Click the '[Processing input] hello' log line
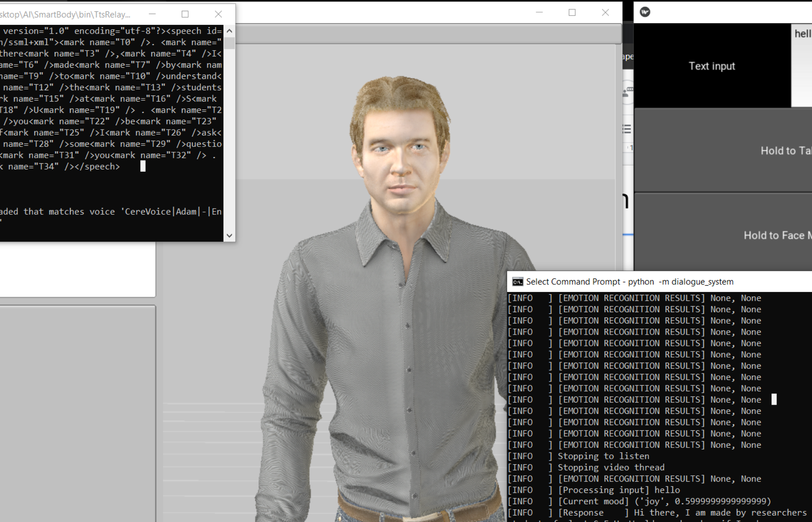The width and height of the screenshot is (812, 522). pyautogui.click(x=594, y=490)
